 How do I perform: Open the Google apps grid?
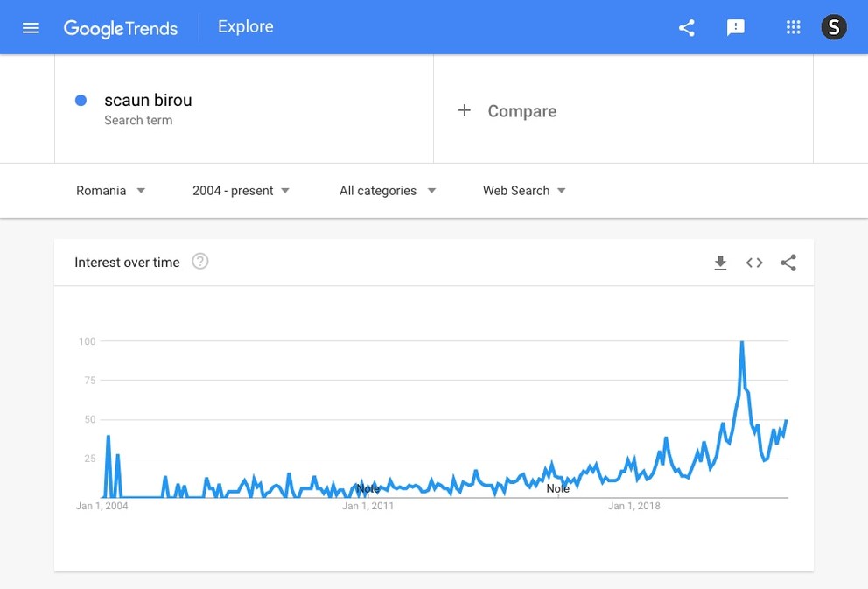794,27
